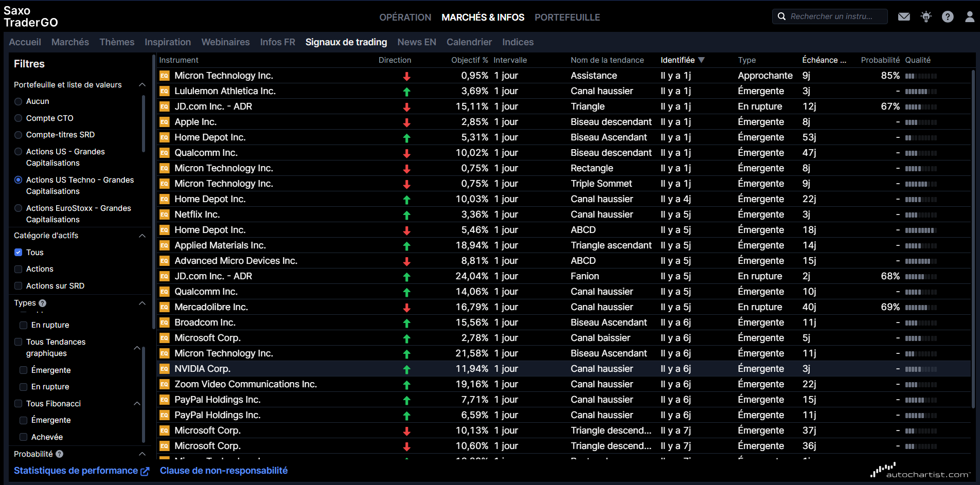The image size is (980, 485).
Task: Collapse the Portefeuille et liste de valeurs section
Action: [142, 85]
